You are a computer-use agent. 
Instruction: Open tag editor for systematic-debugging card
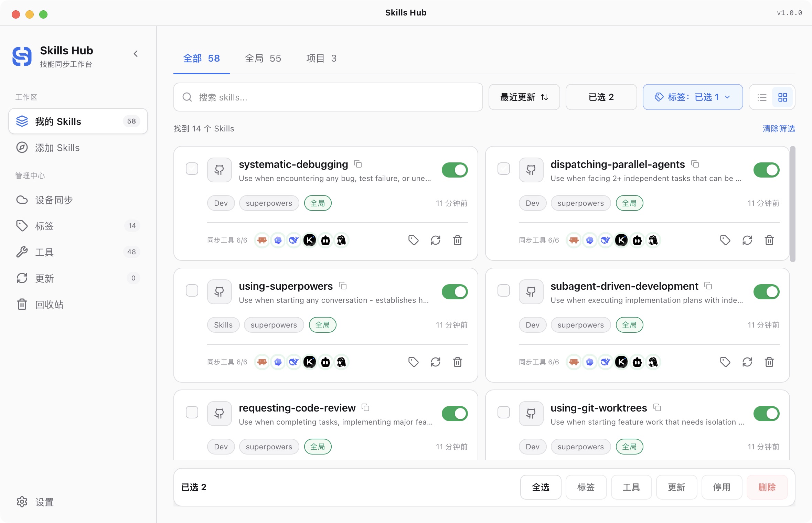tap(413, 240)
